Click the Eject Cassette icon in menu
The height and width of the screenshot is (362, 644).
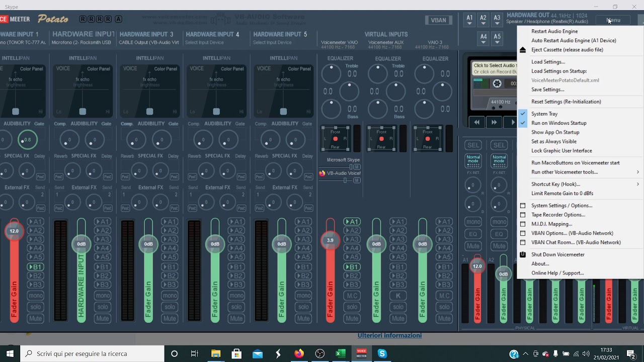(x=523, y=50)
